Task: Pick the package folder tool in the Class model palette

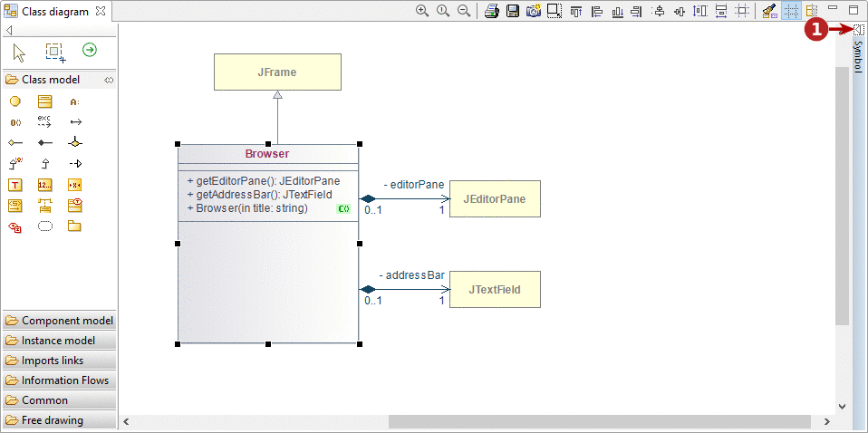Action: pyautogui.click(x=75, y=226)
